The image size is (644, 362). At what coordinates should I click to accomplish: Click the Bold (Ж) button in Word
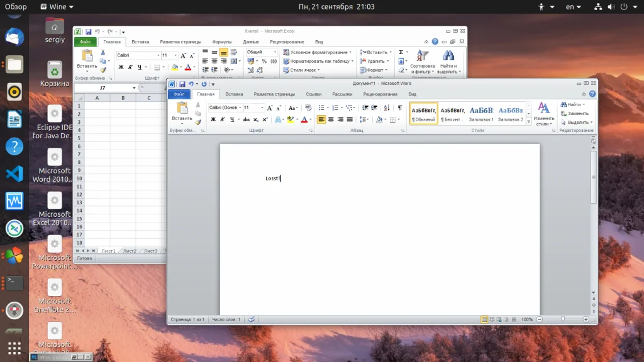[x=213, y=119]
